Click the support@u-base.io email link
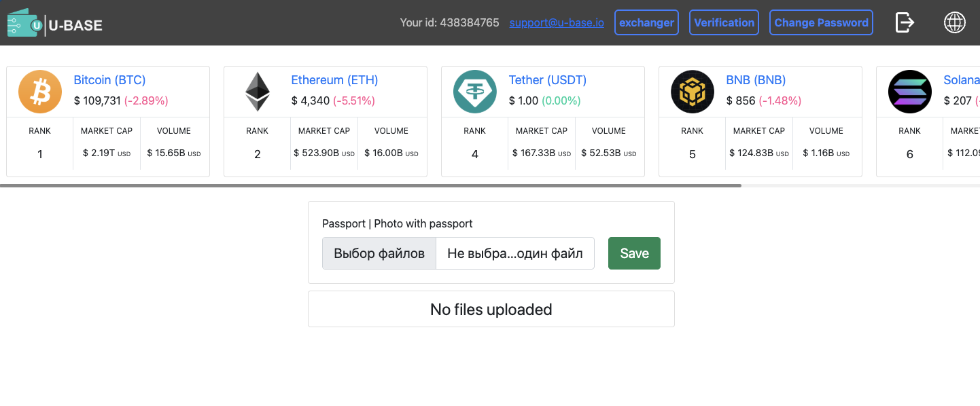Viewport: 980px width, 406px height. 557,22
